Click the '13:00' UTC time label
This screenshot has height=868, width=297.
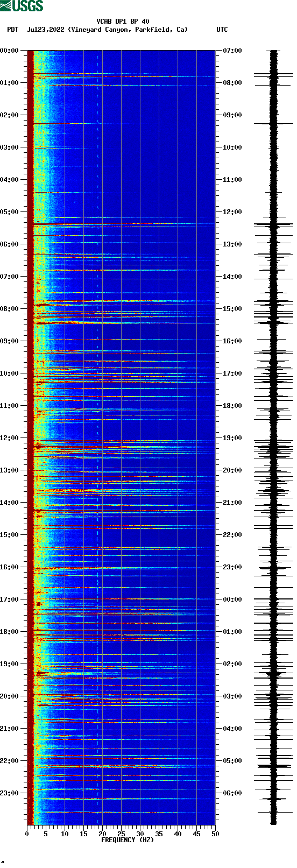pyautogui.click(x=232, y=244)
